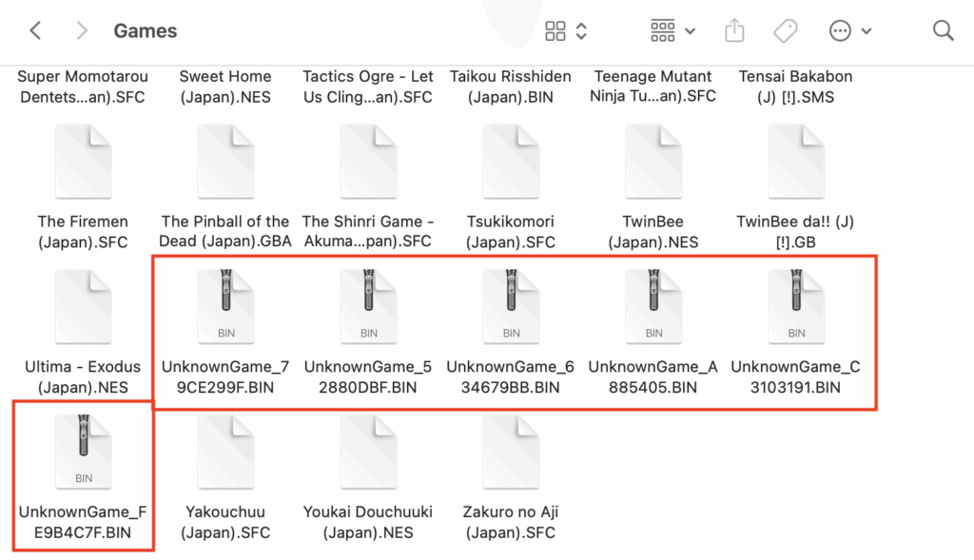974x560 pixels.
Task: Click the Tensai Bakabon (J) [!].SMS label
Action: tap(796, 86)
